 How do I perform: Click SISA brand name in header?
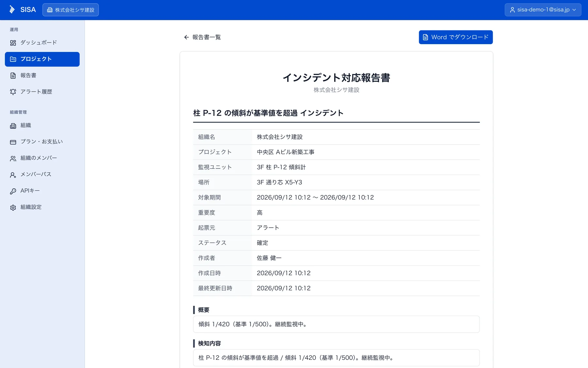click(x=28, y=10)
